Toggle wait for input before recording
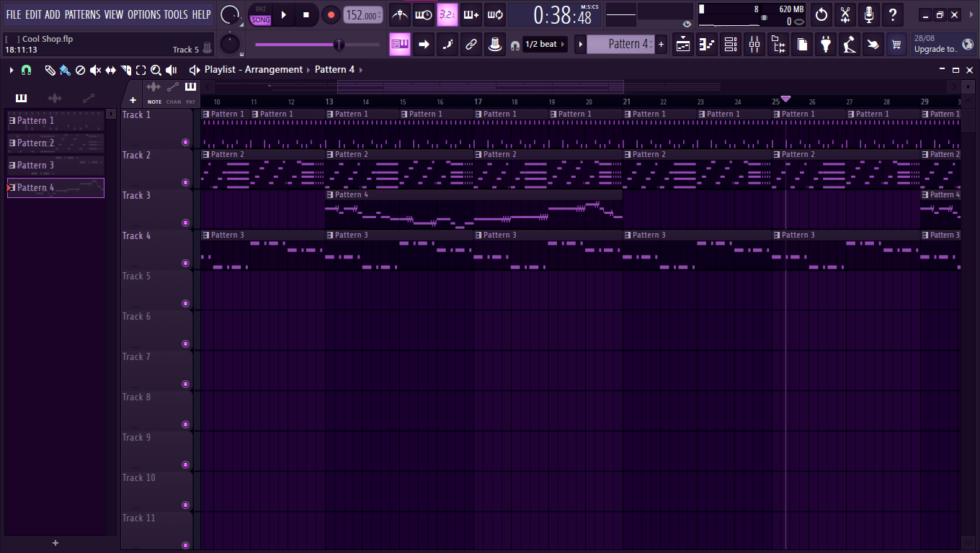Screen dimensions: 980x553 click(424, 14)
